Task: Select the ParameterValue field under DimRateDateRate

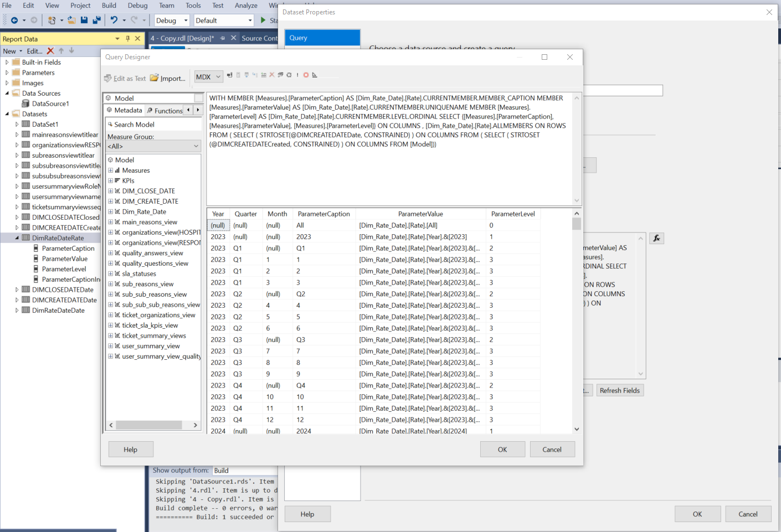Action: coord(64,259)
